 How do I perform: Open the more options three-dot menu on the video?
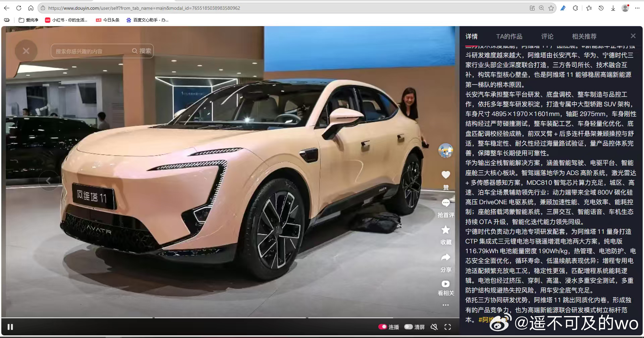(445, 305)
